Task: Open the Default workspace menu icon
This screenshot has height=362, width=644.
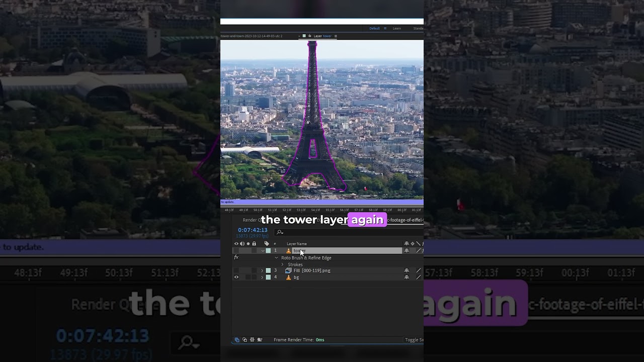Action: click(385, 28)
